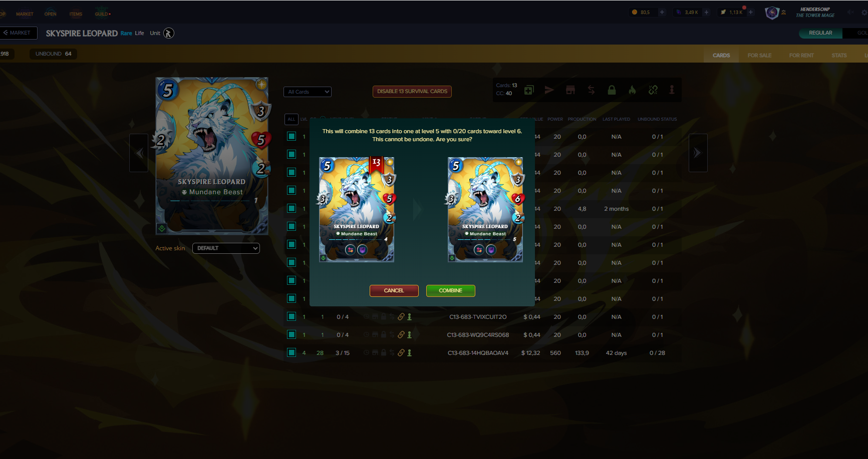Click the survival mode pawn icon in the action toolbar
This screenshot has width=868, height=459.
click(x=672, y=90)
